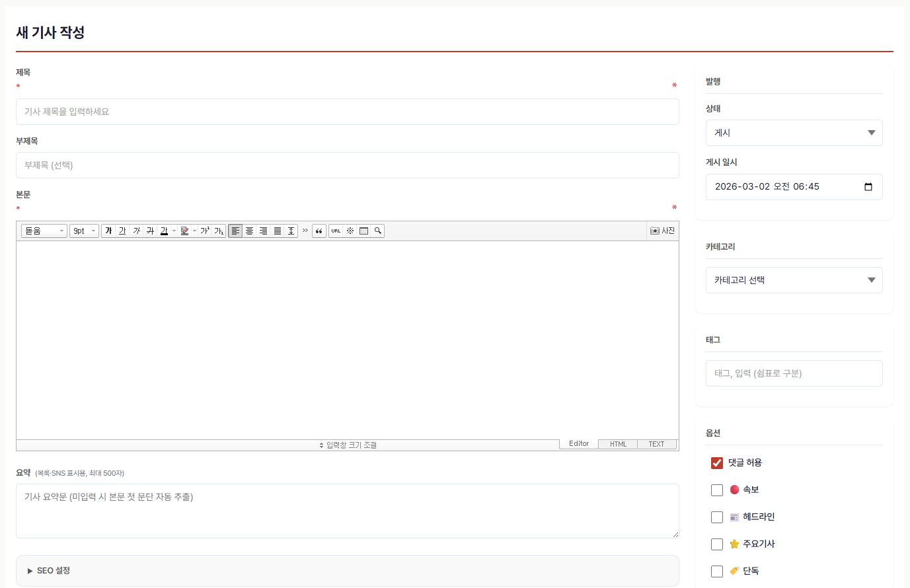Switch the editor to HTML tab
The image size is (910, 588).
click(x=618, y=444)
